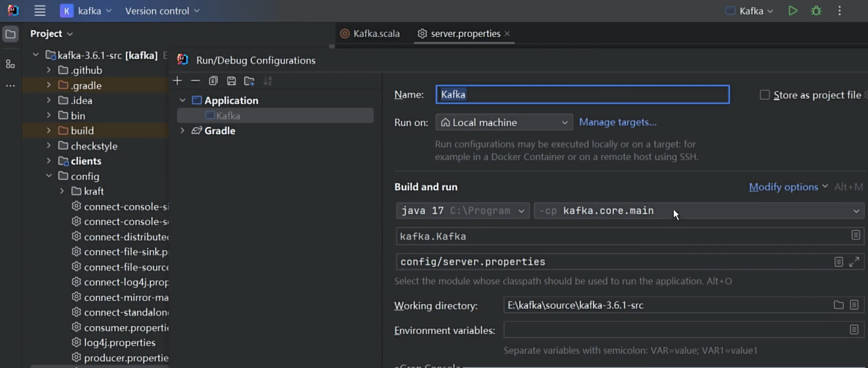This screenshot has height=368, width=868.
Task: Create new configuration folder icon
Action: [249, 81]
